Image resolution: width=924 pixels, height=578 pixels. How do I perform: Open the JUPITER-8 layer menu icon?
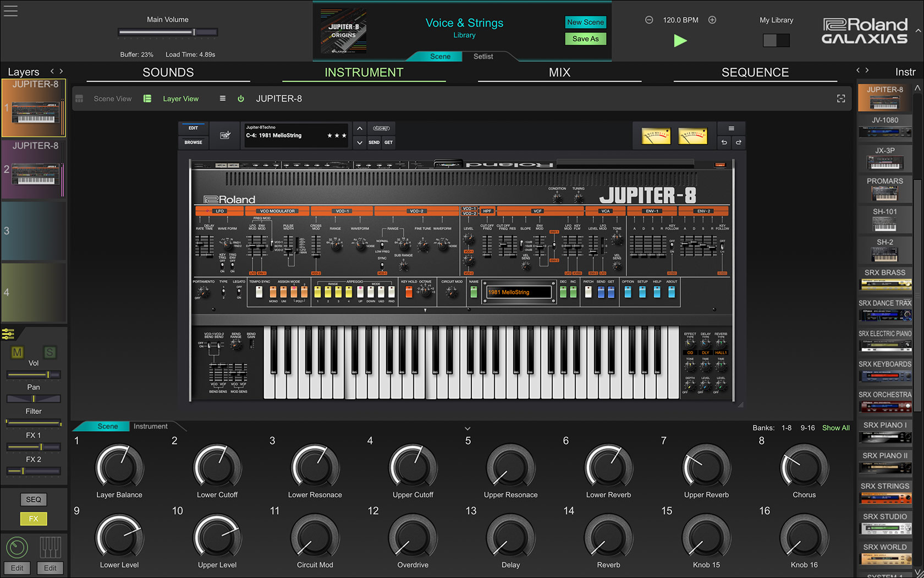tap(223, 99)
